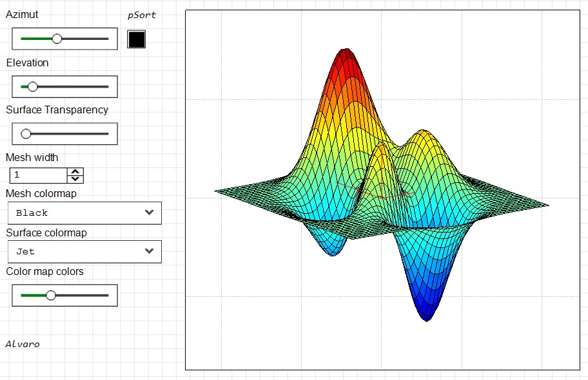Click the Surface Transparency slider handle
This screenshot has height=380, width=588.
point(26,134)
